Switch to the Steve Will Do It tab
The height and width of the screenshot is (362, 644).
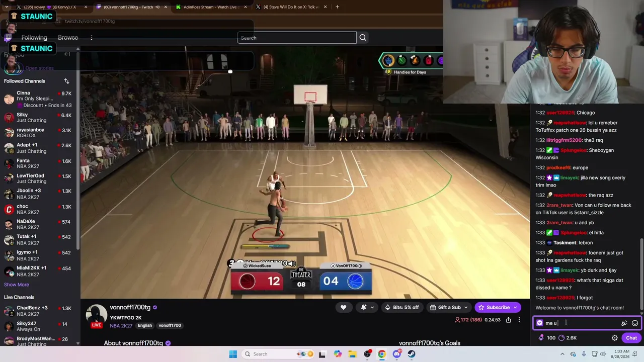(x=292, y=7)
